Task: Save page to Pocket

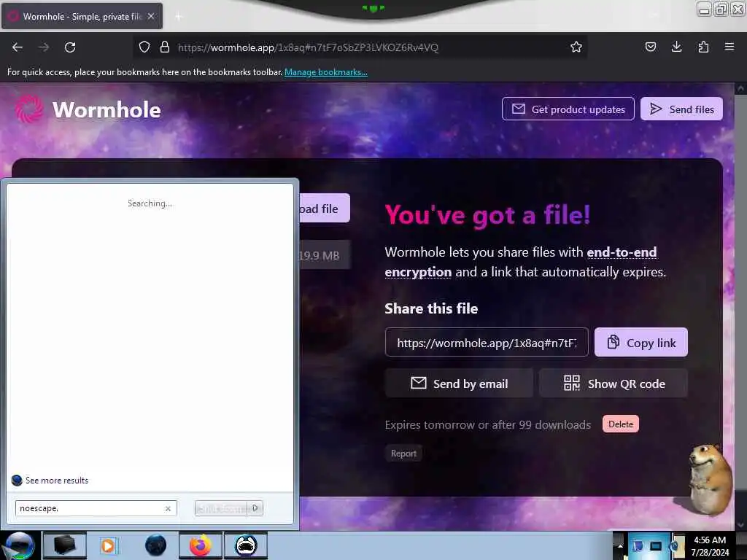Action: (650, 47)
